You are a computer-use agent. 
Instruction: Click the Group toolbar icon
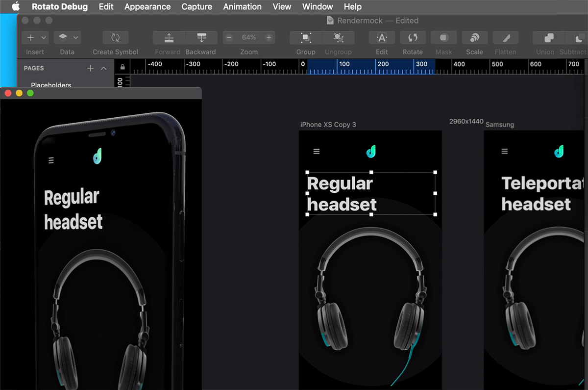(x=306, y=37)
